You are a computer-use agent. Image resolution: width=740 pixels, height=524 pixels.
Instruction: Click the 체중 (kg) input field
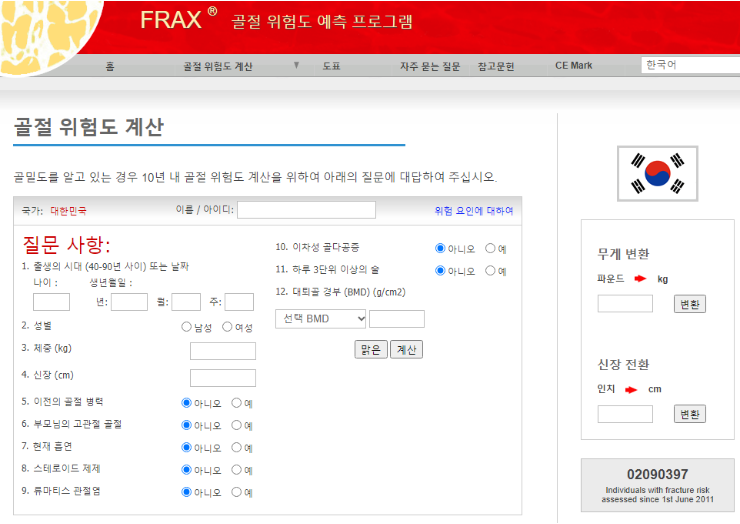coord(223,351)
